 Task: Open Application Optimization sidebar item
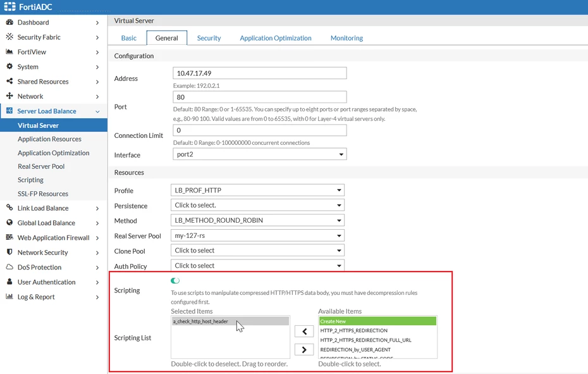(54, 153)
